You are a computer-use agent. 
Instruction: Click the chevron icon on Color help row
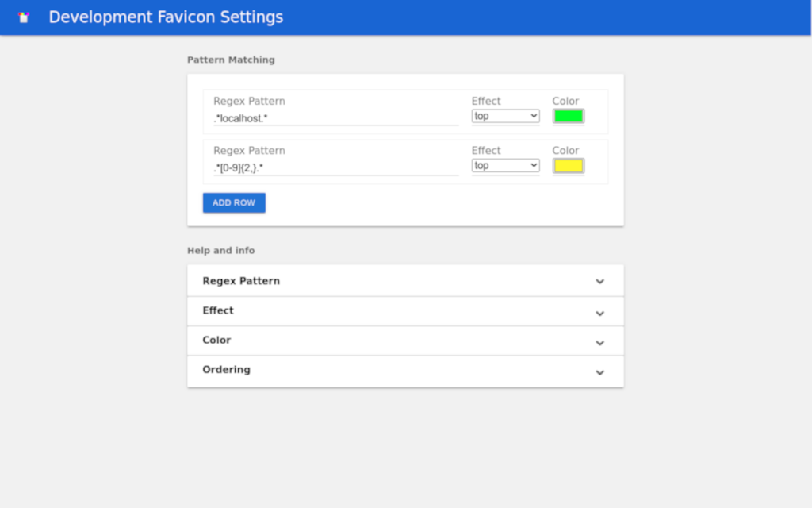[599, 343]
